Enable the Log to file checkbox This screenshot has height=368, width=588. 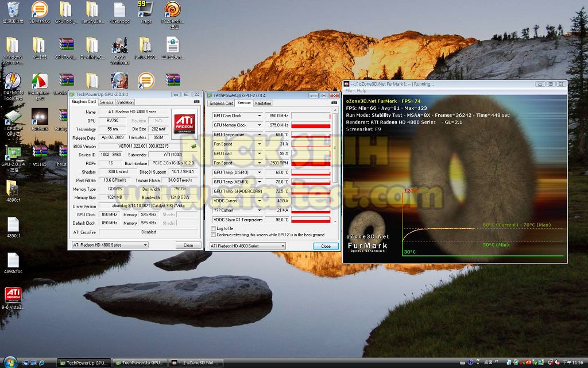(214, 229)
